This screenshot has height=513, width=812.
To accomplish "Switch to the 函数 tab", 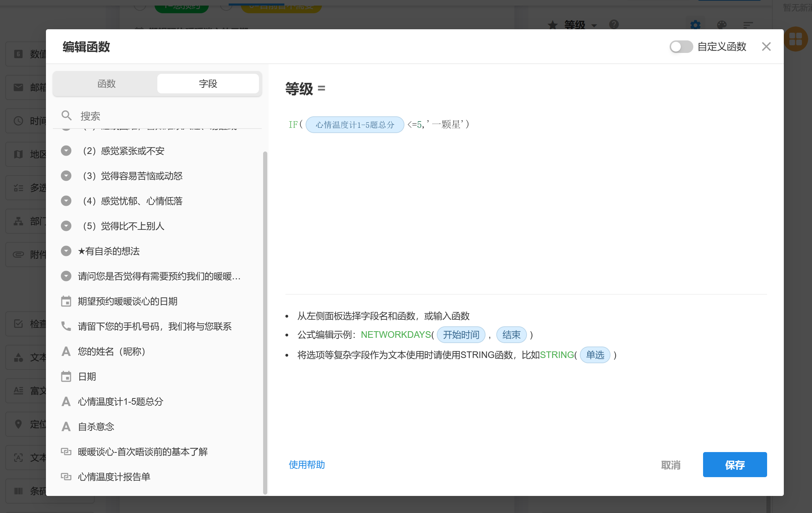I will click(x=106, y=84).
